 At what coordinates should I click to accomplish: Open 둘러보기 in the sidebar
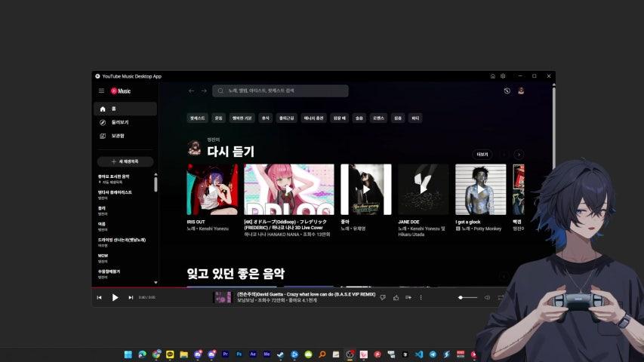(x=125, y=122)
